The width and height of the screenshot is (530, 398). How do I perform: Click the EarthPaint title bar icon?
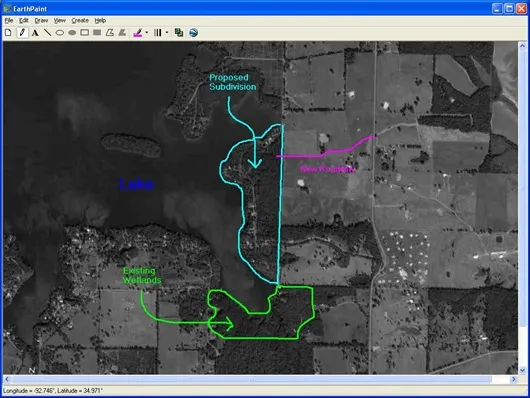7,8
